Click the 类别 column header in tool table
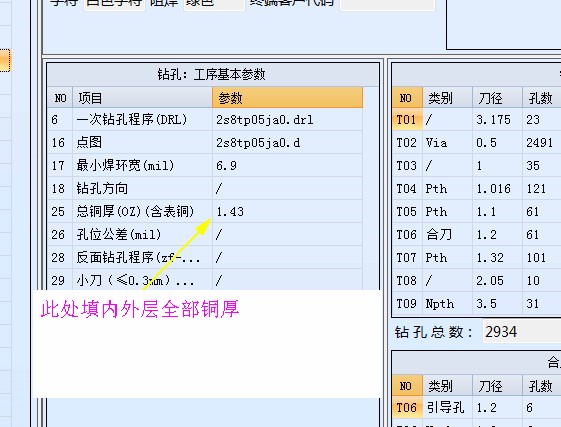Screen dimensions: 561x427 (x=448, y=98)
